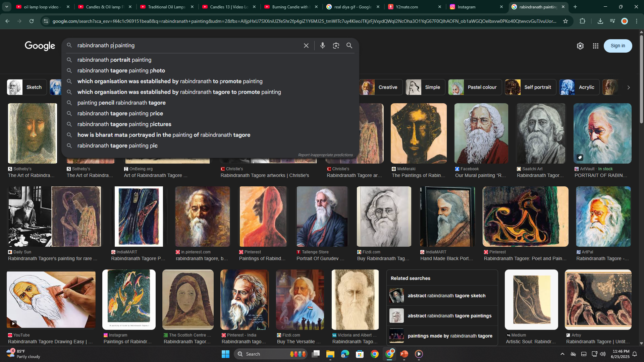
Task: Go to Google homepage via logo
Action: (x=40, y=46)
